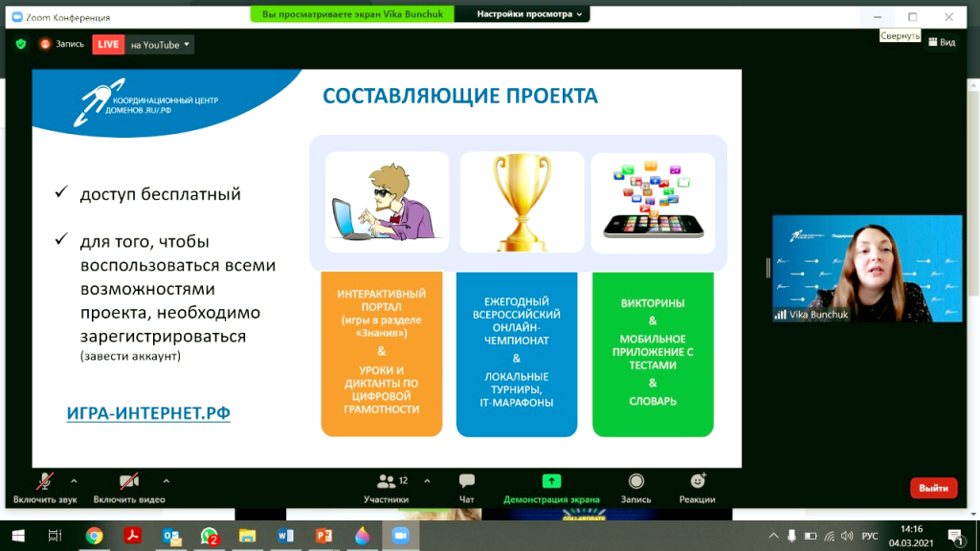
Task: Open the Вид view layout options
Action: point(942,42)
